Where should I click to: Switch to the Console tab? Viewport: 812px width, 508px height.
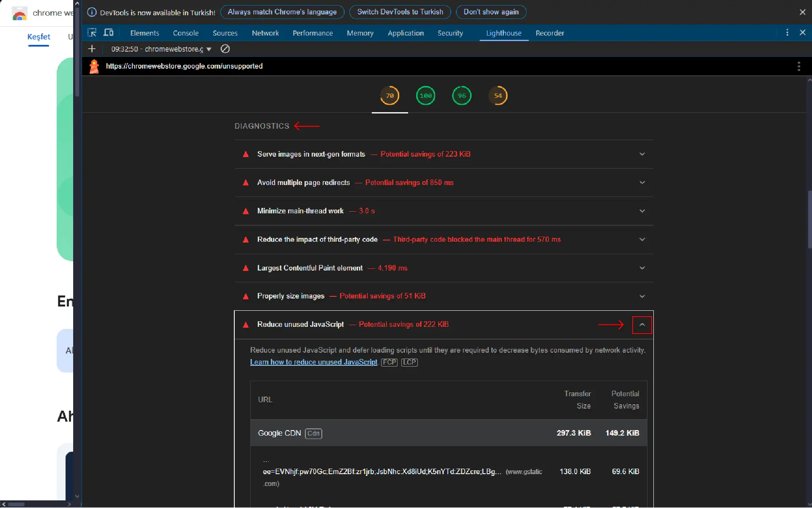pos(186,33)
